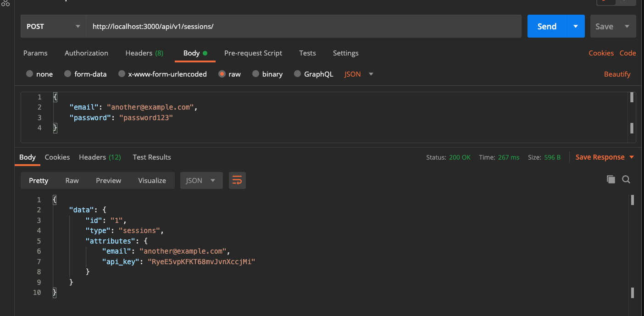Open the response JSON format dropdown

(x=201, y=180)
